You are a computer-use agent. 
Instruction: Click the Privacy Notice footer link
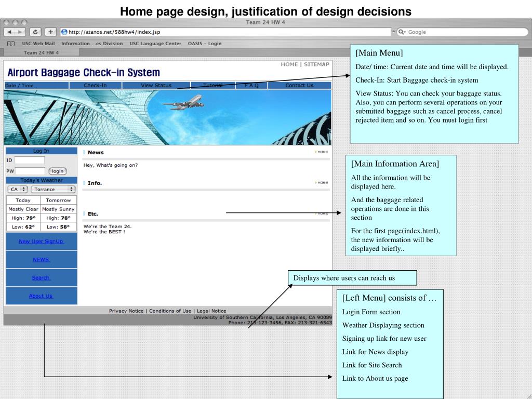(126, 311)
